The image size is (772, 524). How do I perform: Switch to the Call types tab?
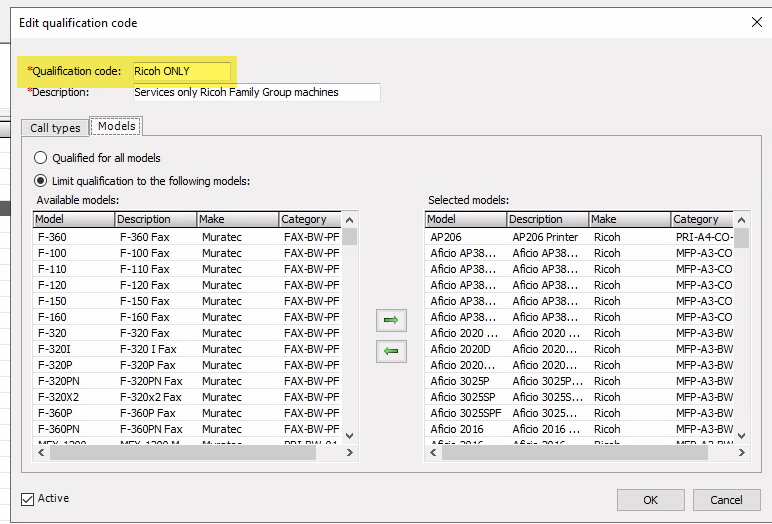[x=55, y=128]
